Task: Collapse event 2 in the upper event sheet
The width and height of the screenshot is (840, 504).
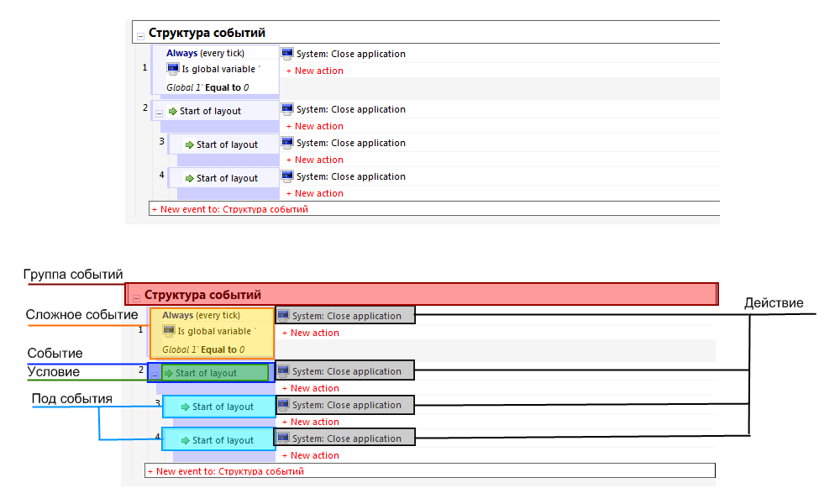Action: [159, 113]
